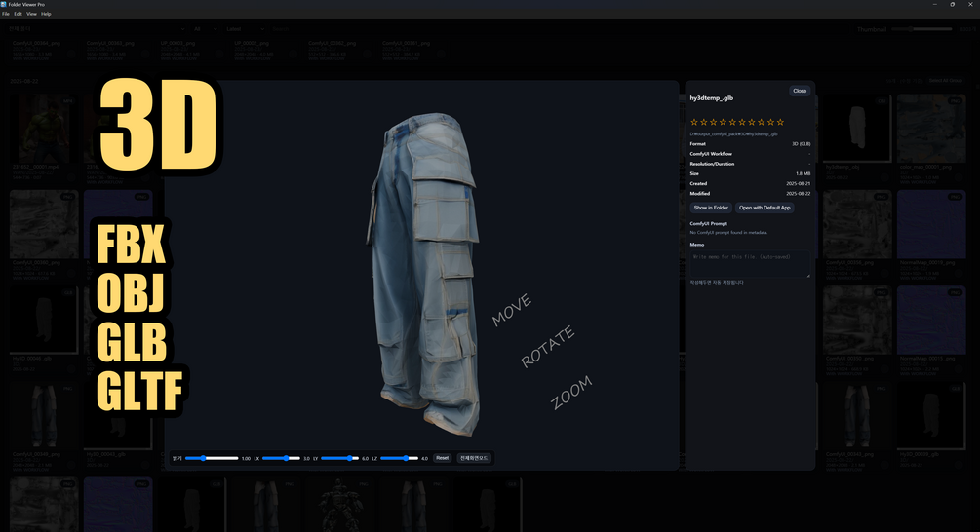
Task: Toggle select circle on ComfyUI_00364_.png card
Action: click(x=70, y=55)
